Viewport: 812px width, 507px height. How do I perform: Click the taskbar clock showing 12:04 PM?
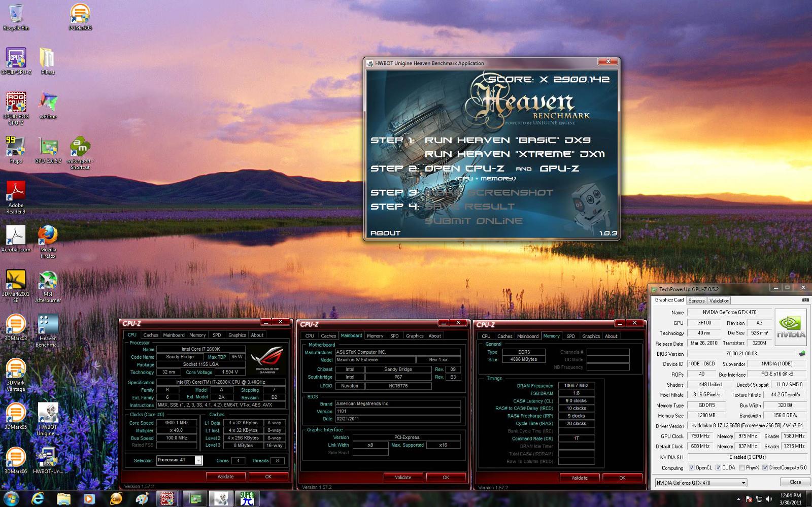click(790, 499)
